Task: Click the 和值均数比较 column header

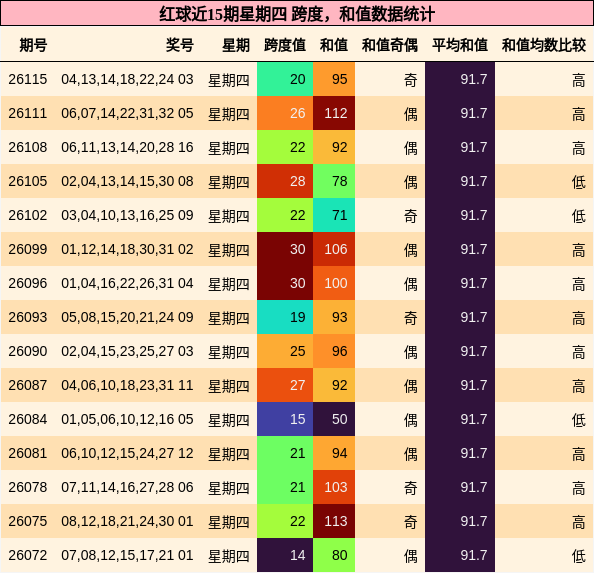Action: [544, 45]
